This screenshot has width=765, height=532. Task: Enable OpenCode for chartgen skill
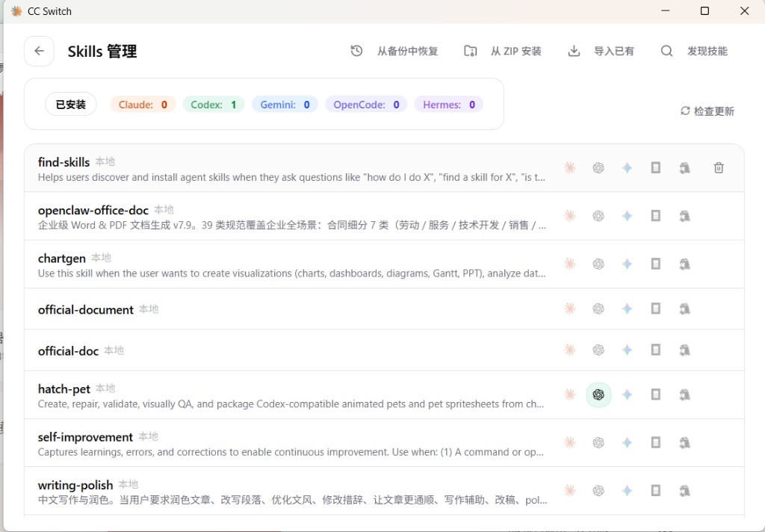[656, 264]
